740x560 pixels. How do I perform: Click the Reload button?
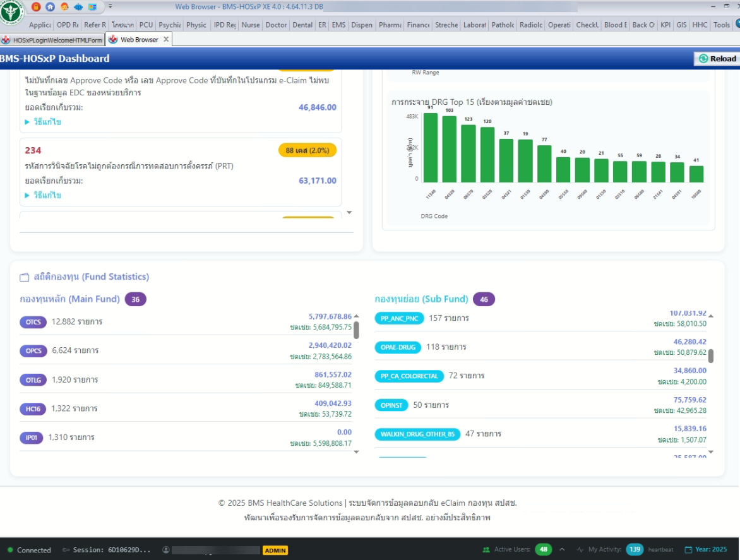point(717,59)
